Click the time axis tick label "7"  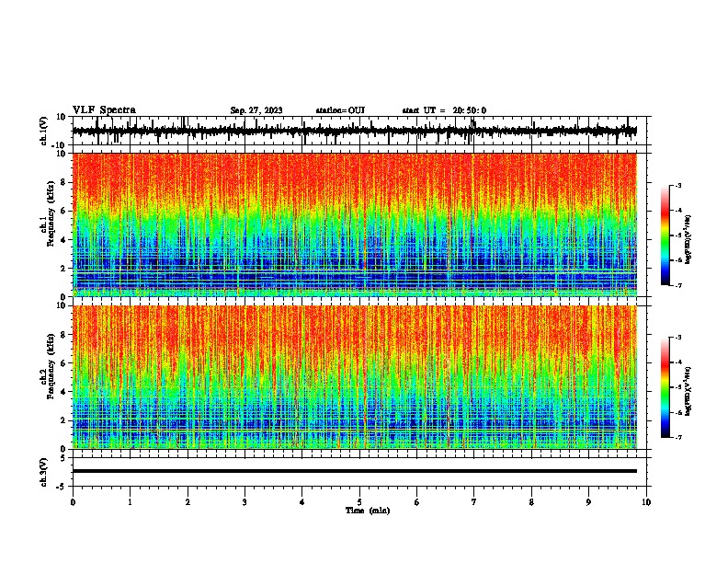474,502
